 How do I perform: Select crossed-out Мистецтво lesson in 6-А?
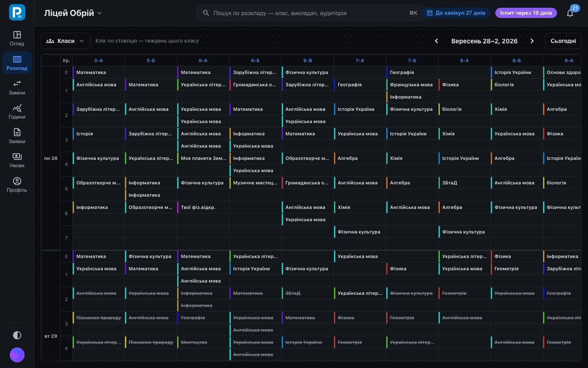click(x=203, y=342)
